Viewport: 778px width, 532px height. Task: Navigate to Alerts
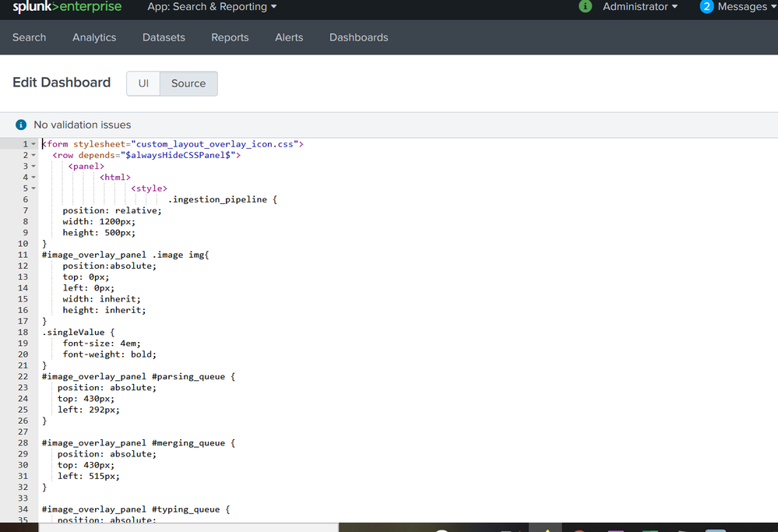click(x=289, y=37)
